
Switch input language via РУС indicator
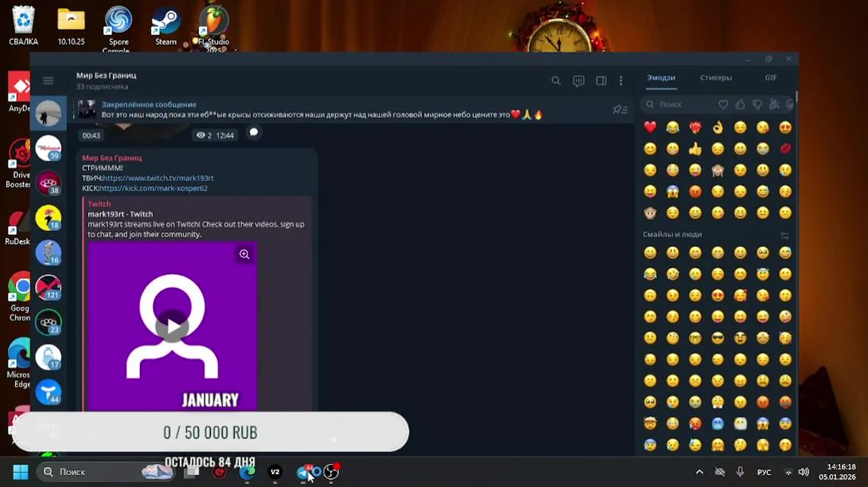[764, 472]
